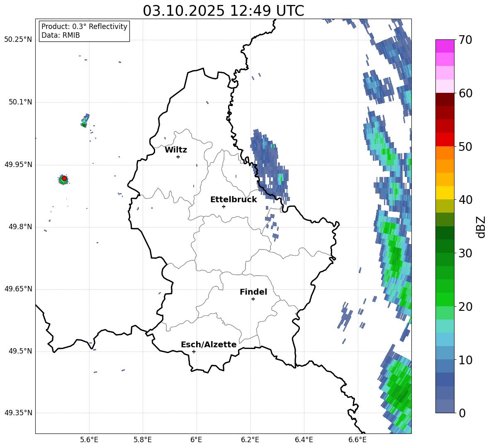491x448 pixels.
Task: Click the Data: RMIB text
Action: [x=61, y=35]
